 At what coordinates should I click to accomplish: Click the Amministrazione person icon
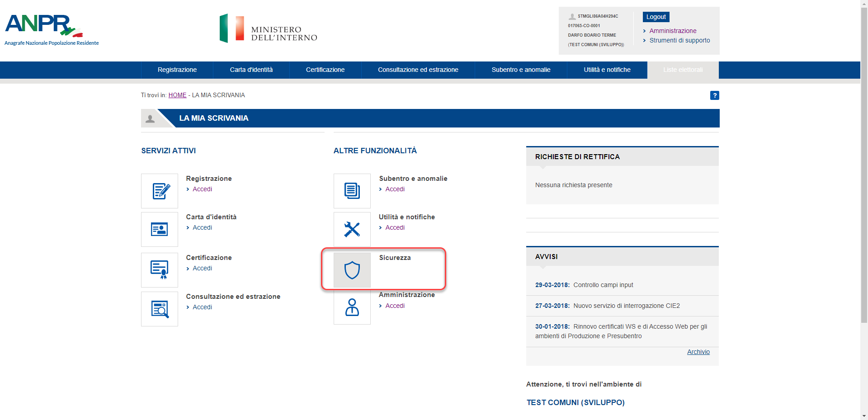[352, 308]
